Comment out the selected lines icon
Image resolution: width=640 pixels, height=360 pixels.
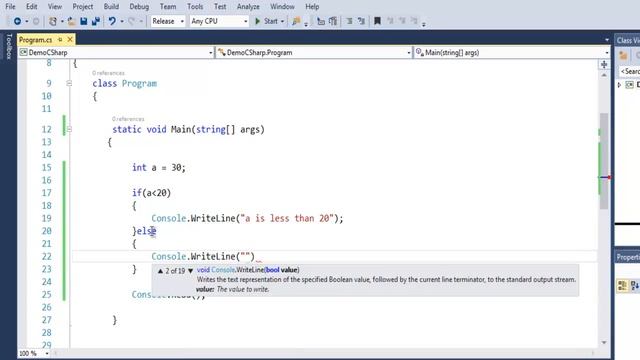click(349, 21)
